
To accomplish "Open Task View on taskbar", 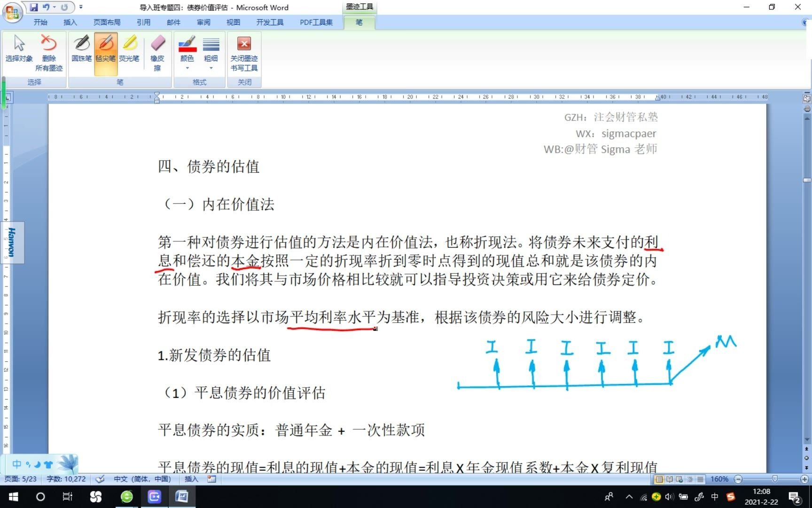I will (68, 497).
